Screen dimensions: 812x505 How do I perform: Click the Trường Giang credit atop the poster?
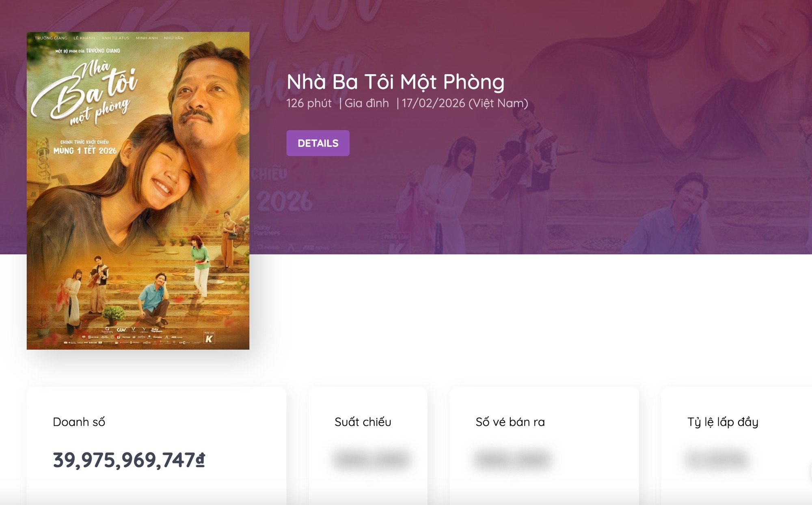click(51, 38)
